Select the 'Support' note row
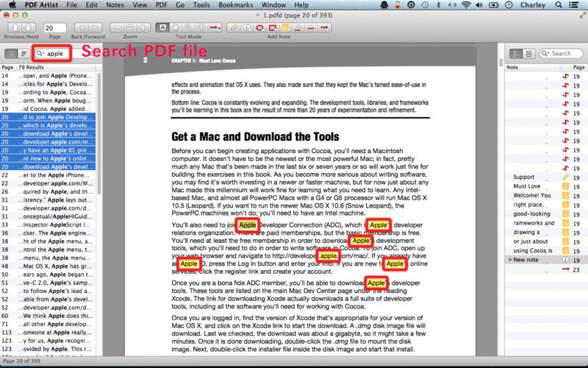The image size is (588, 368). [545, 177]
